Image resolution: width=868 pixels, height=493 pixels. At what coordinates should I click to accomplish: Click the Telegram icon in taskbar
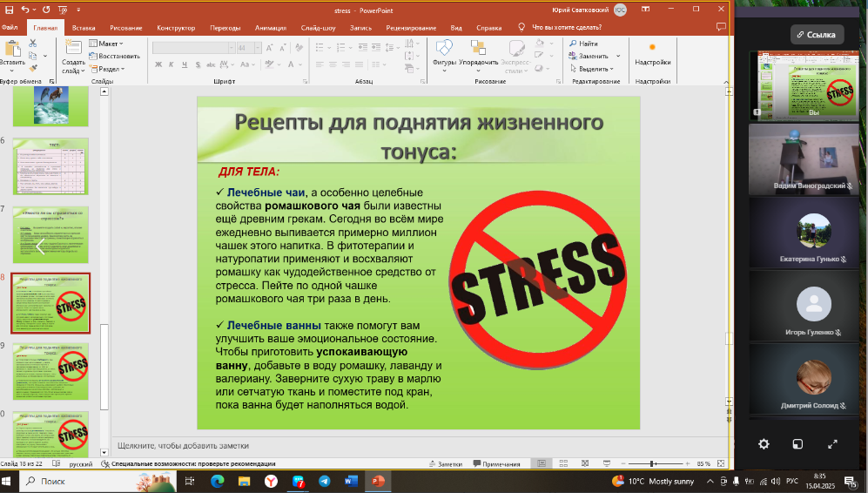click(325, 481)
